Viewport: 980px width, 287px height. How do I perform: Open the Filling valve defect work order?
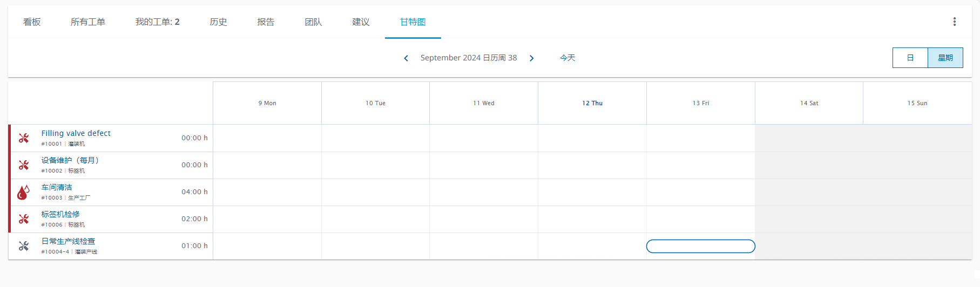point(76,133)
